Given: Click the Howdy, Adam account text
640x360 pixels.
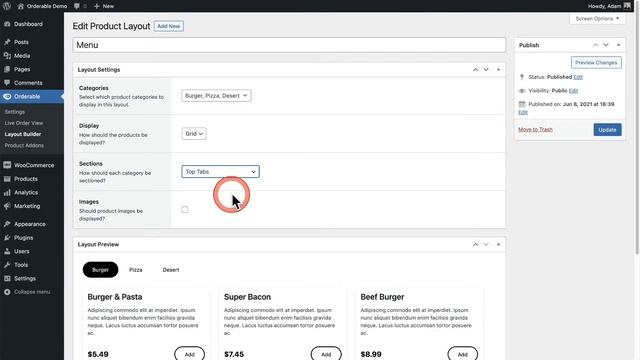Looking at the screenshot, I should [604, 6].
